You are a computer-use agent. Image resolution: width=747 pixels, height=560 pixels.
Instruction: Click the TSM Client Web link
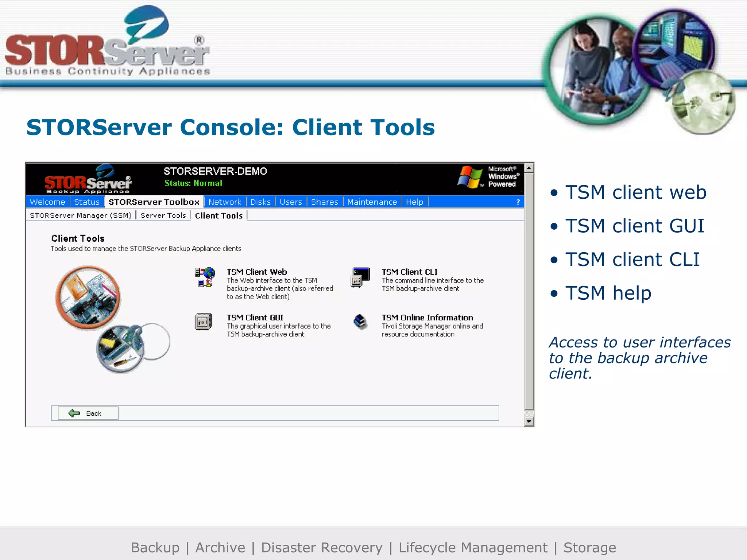pos(257,272)
